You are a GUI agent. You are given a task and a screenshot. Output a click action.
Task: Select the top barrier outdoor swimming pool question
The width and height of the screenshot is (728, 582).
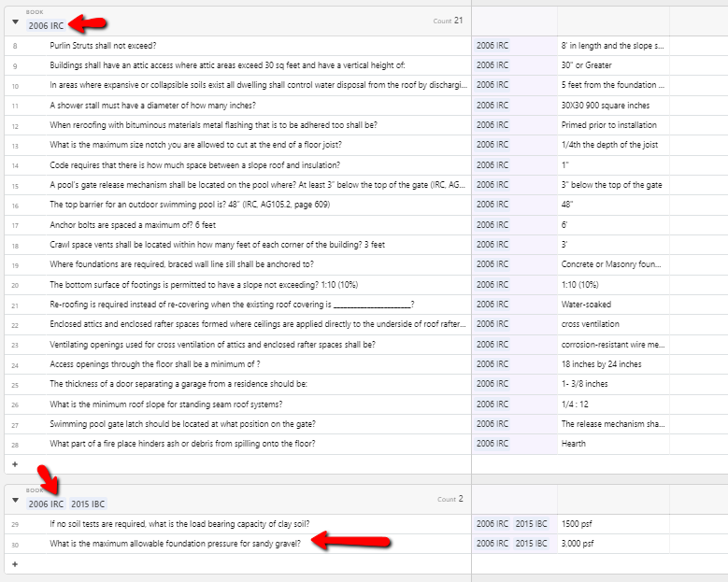190,205
